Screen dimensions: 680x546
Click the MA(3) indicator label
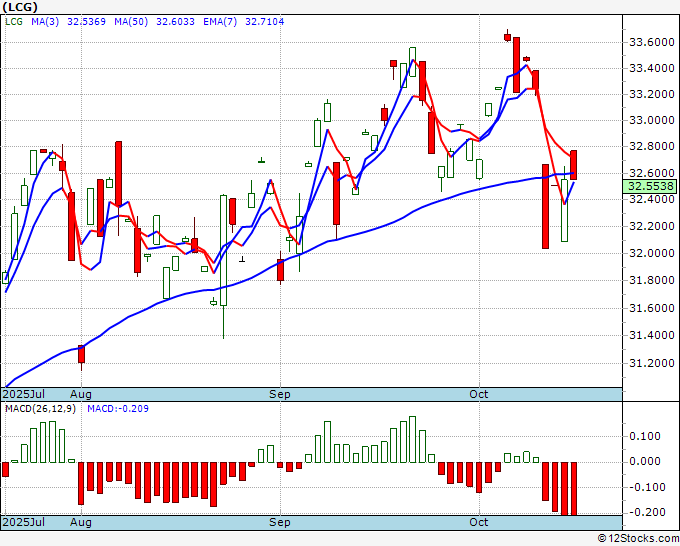[45, 22]
